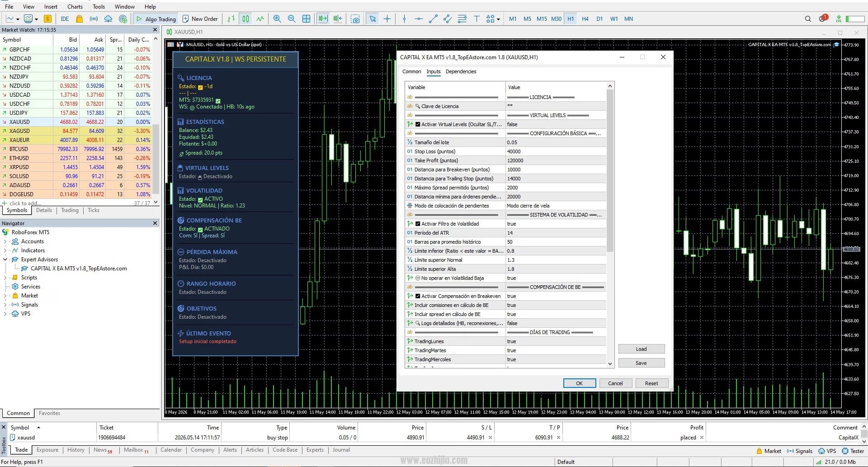Select the trendline drawing tool
Viewport: 868px width, 467px height.
433,19
